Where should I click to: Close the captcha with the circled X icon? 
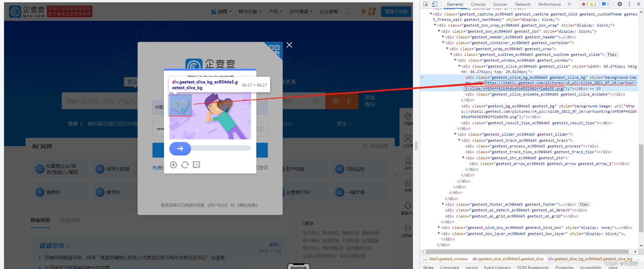[x=173, y=165]
